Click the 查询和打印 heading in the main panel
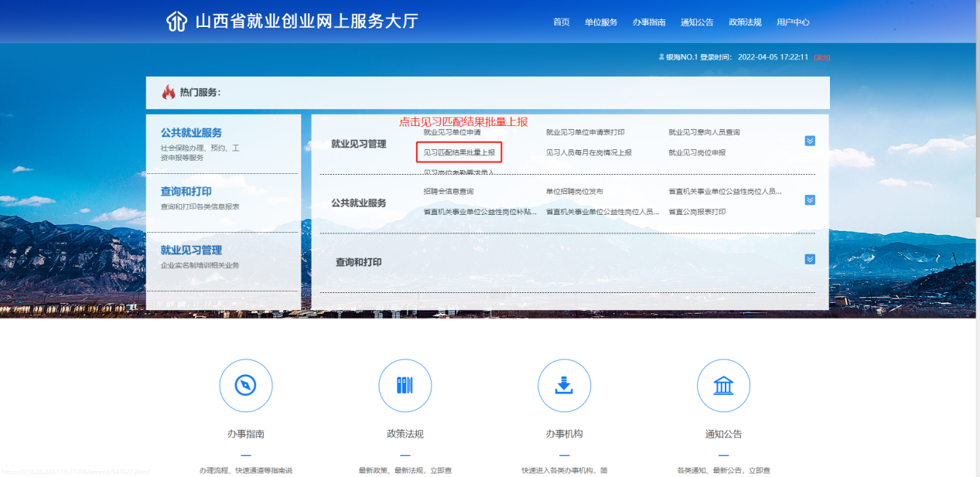 pyautogui.click(x=359, y=263)
